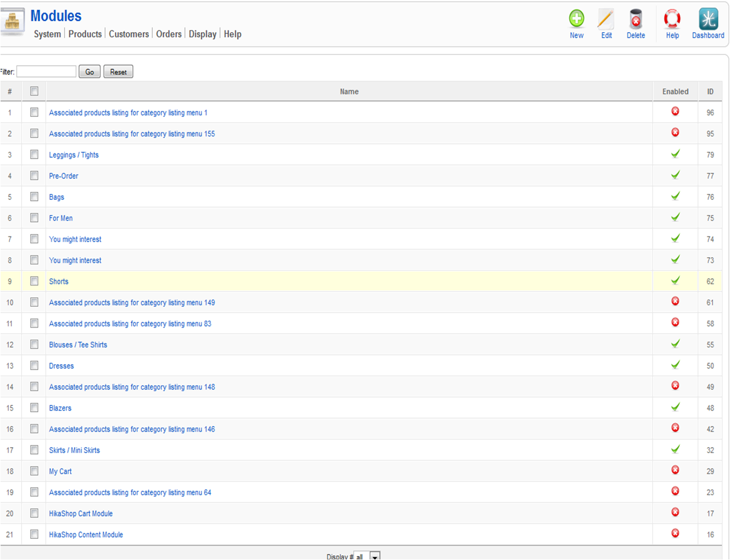Check the box for HikaShop Content Module
The image size is (733, 560).
point(34,534)
